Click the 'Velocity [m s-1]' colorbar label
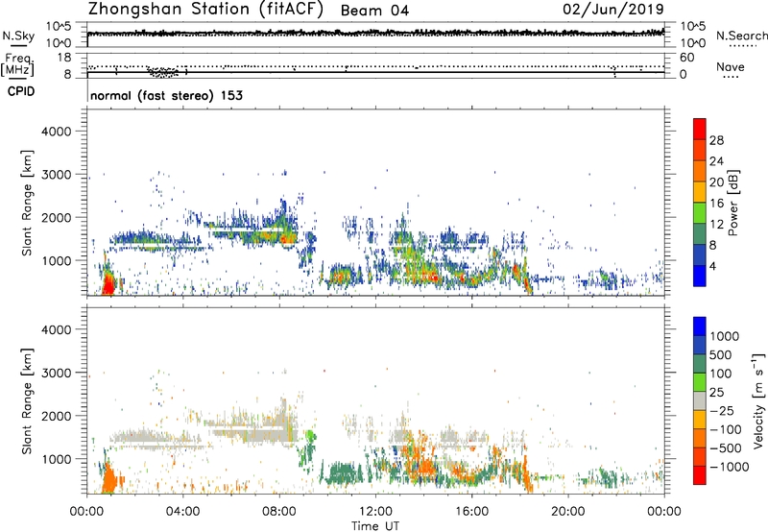This screenshot has height=532, width=768. coord(758,400)
